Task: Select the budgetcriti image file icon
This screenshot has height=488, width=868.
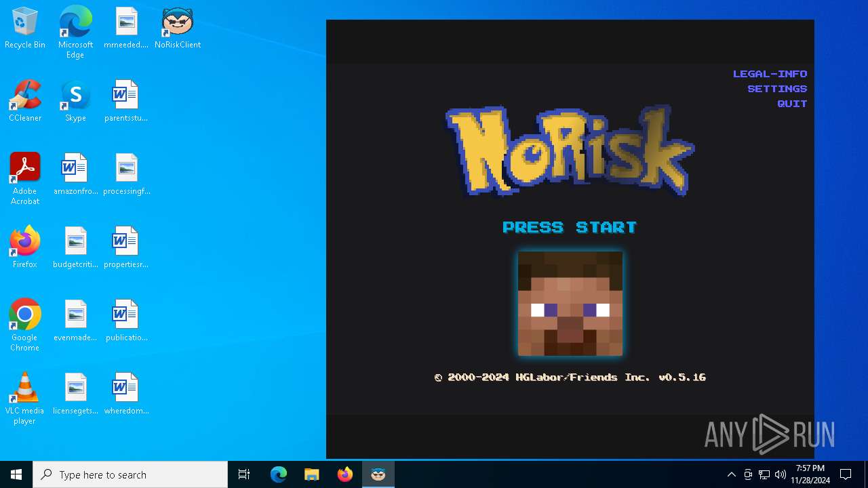Action: (x=75, y=248)
